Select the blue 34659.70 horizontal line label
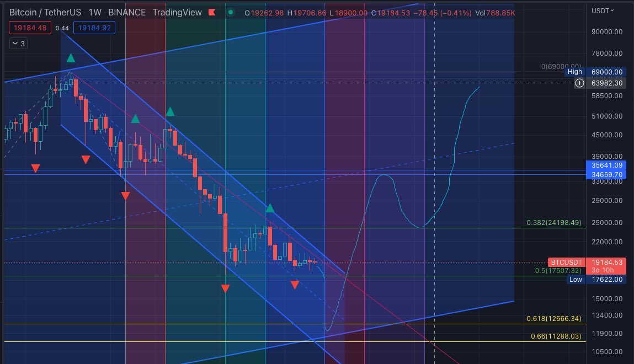This screenshot has height=364, width=634. pyautogui.click(x=606, y=174)
